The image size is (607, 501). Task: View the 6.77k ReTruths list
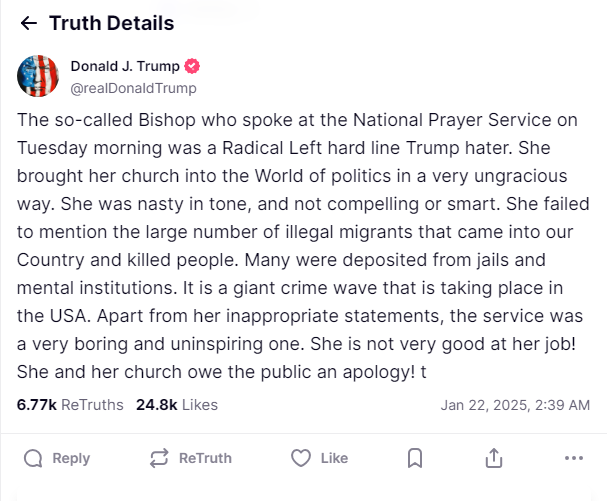pyautogui.click(x=70, y=405)
